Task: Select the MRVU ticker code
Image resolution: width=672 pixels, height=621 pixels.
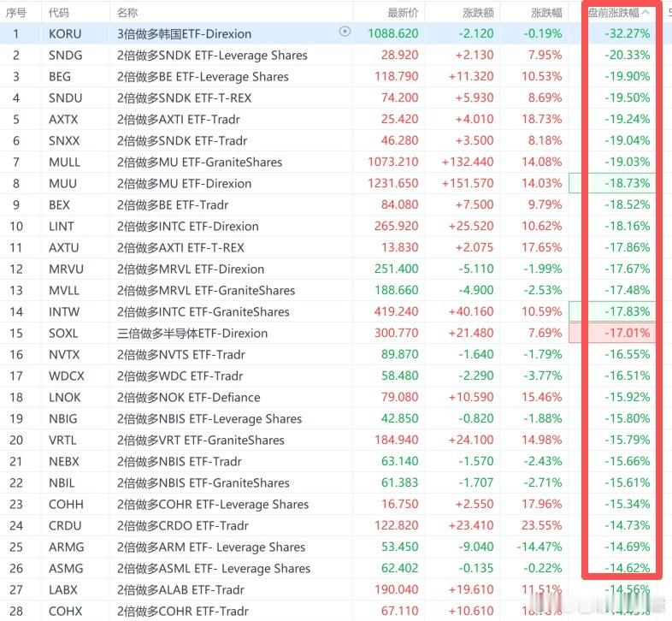Action: 66,269
